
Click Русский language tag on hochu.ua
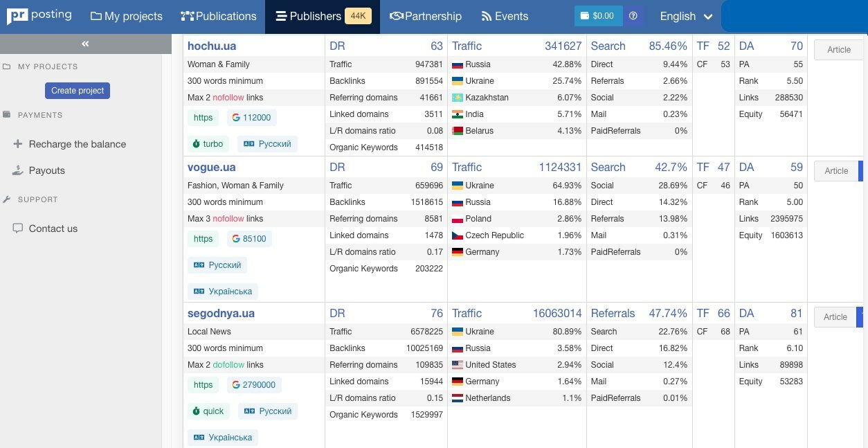(x=268, y=144)
